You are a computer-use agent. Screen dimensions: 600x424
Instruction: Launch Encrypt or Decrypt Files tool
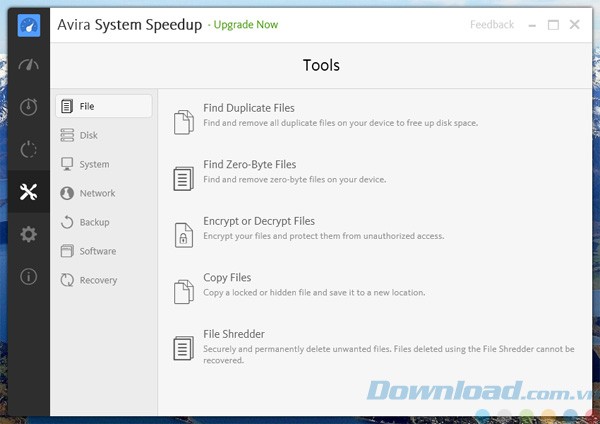tap(259, 221)
